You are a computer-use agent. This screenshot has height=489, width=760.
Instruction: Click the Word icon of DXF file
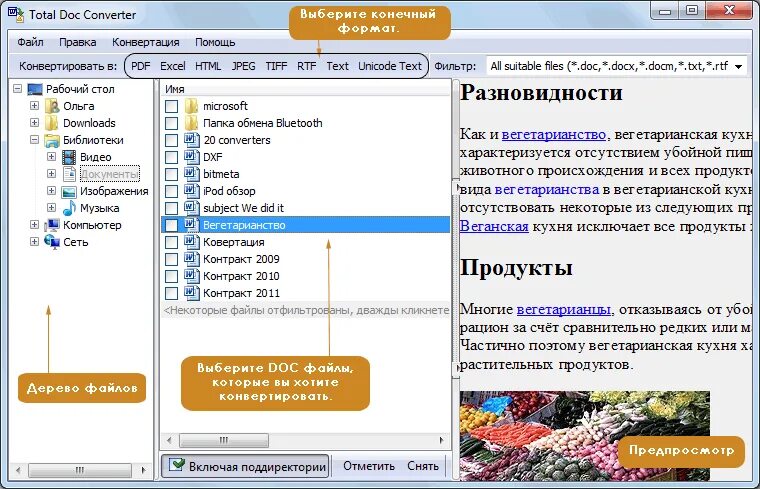click(192, 157)
